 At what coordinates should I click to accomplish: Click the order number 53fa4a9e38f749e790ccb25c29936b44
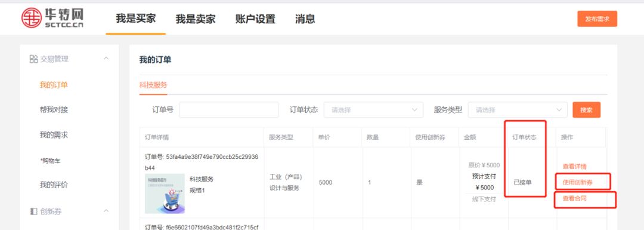click(x=202, y=162)
